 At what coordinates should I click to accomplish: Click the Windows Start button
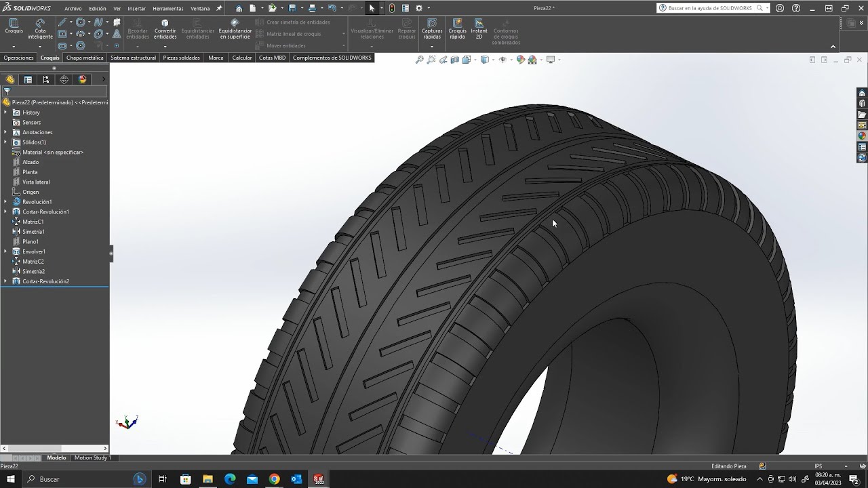click(x=10, y=479)
